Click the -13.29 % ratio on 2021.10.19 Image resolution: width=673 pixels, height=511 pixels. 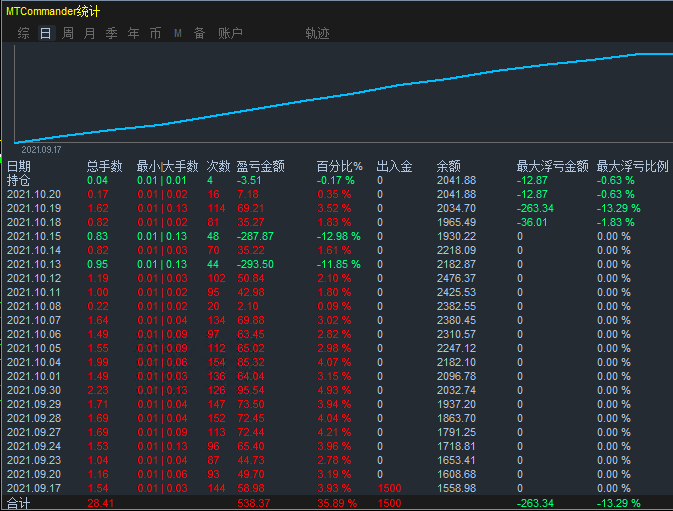[618, 209]
